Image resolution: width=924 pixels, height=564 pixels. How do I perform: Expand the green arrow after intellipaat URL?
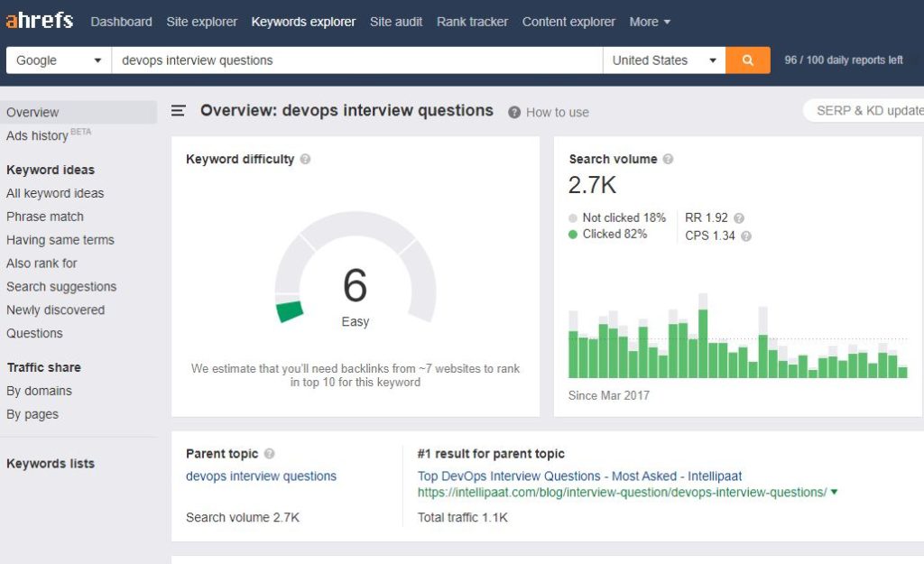[834, 492]
